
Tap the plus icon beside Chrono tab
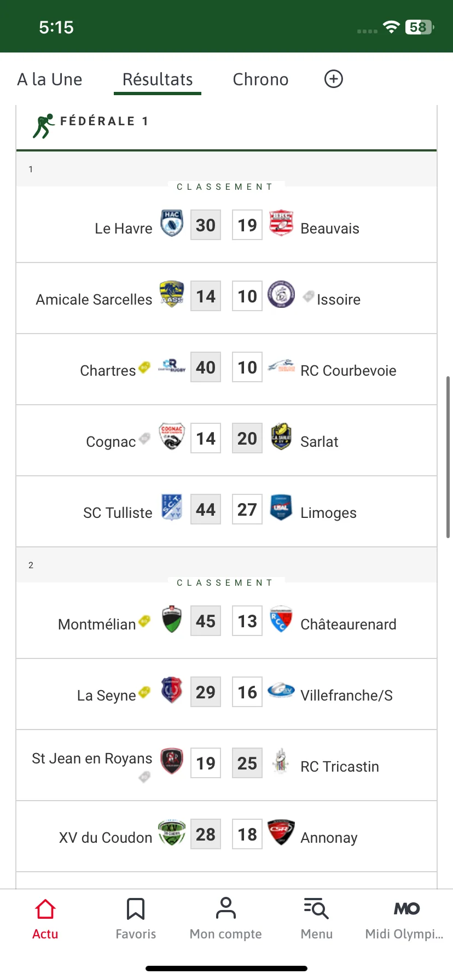(334, 79)
